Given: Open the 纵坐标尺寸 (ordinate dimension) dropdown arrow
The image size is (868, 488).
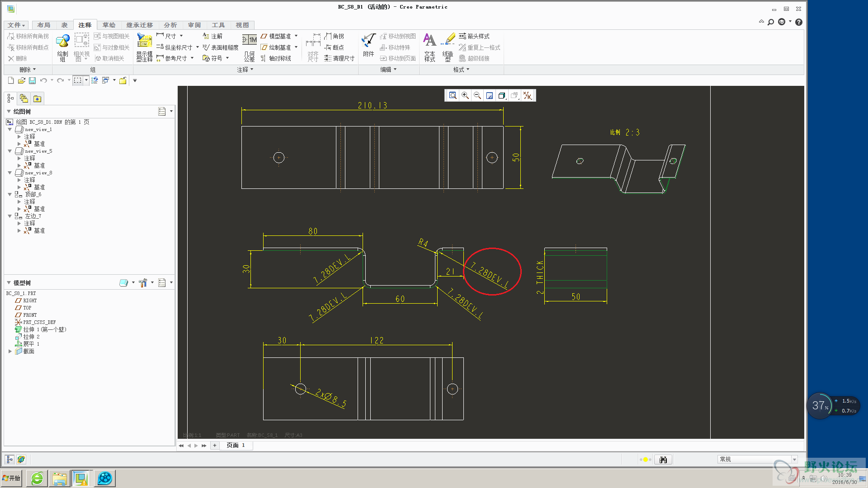Looking at the screenshot, I should pos(198,47).
